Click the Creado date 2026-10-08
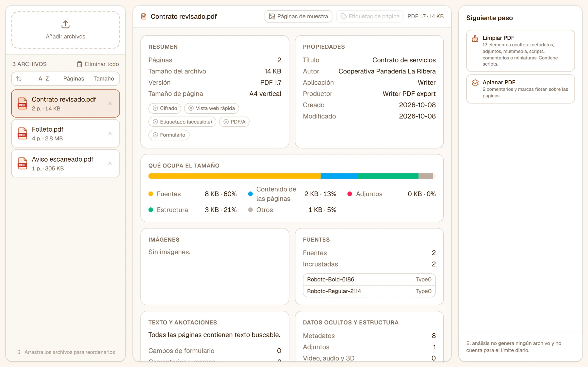This screenshot has height=367, width=588. pos(417,105)
